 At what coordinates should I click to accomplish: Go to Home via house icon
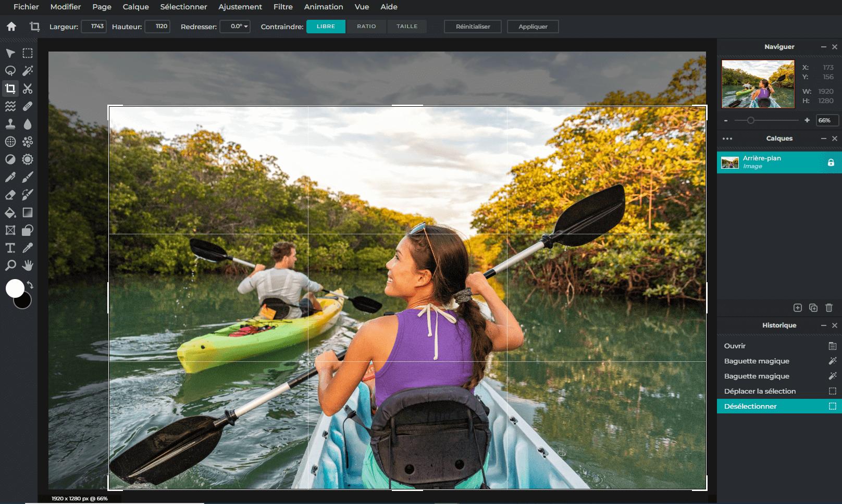coord(11,27)
